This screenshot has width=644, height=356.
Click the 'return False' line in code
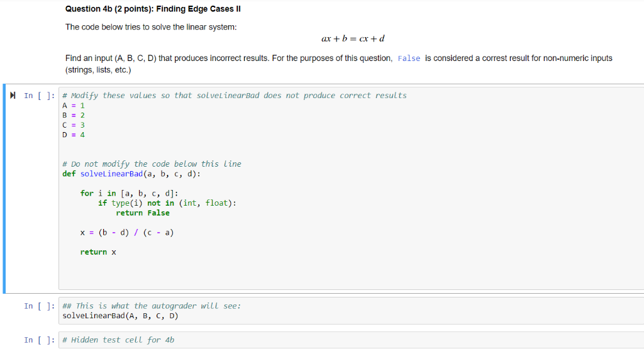point(143,213)
